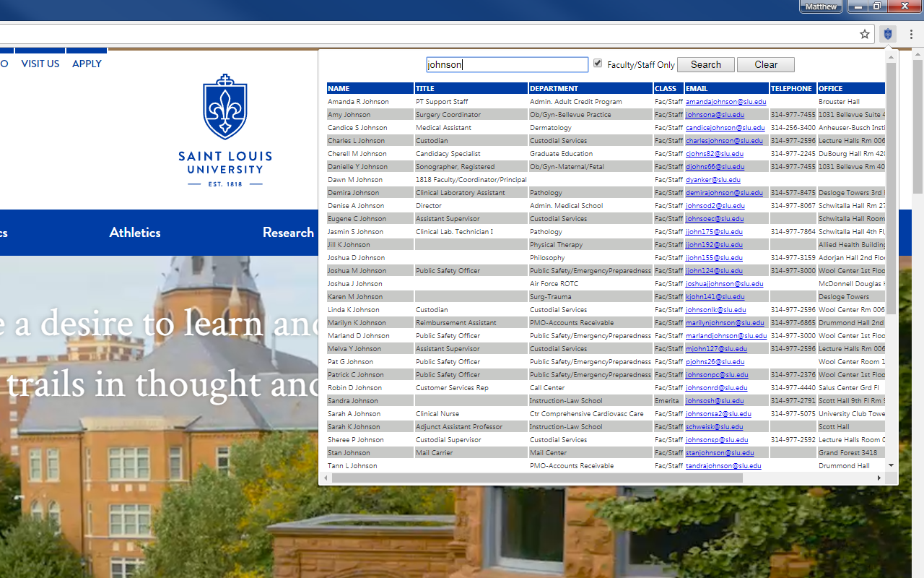Viewport: 924px width, 578px height.
Task: Click the popup scrollbar up arrow
Action: (891, 56)
